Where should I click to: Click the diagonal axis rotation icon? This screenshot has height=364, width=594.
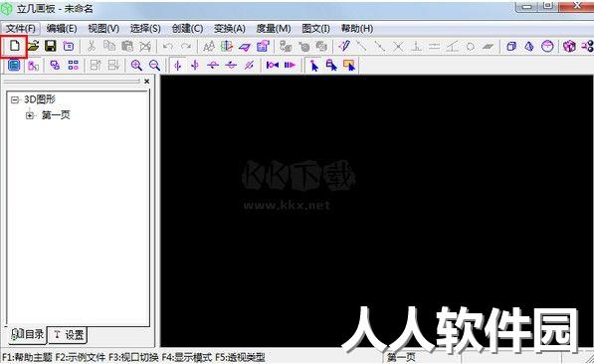(x=249, y=66)
